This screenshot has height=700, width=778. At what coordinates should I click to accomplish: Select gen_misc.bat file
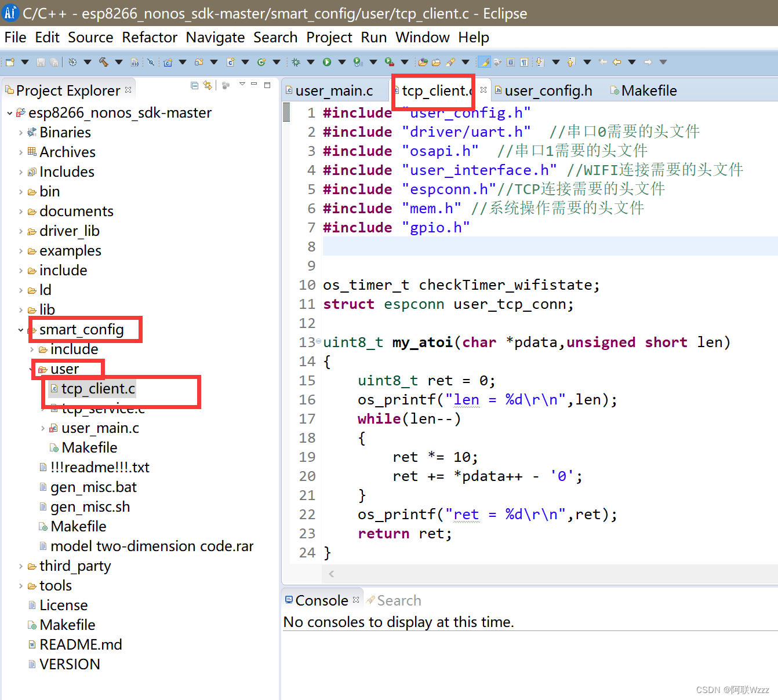[x=93, y=487]
